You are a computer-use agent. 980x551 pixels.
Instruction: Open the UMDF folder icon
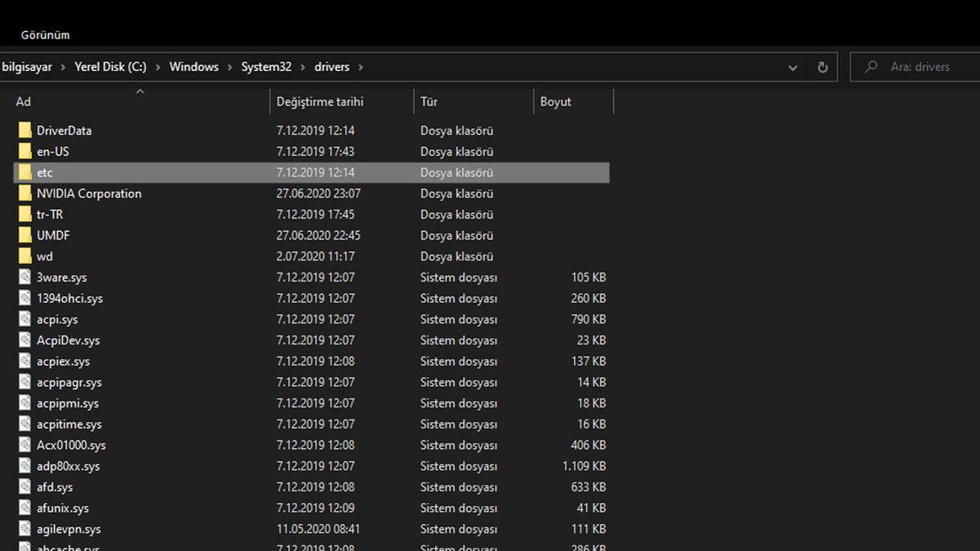click(24, 235)
